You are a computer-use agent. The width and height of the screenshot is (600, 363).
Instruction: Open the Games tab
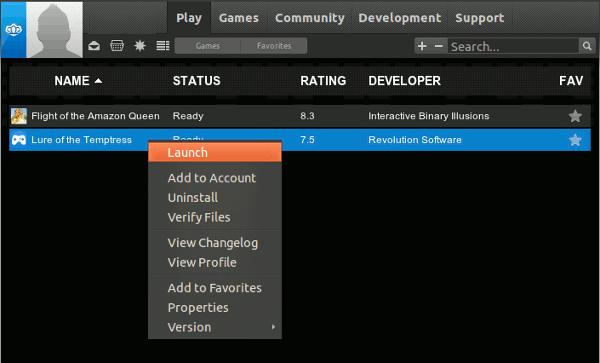(239, 18)
